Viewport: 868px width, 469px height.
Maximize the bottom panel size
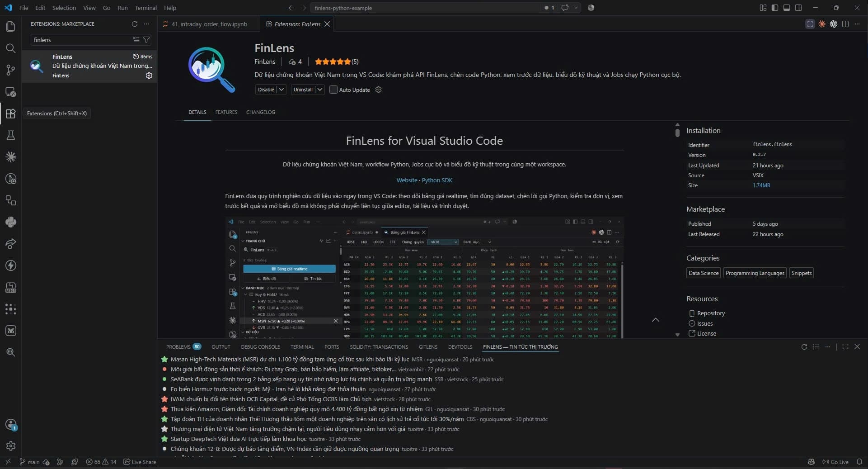click(845, 347)
